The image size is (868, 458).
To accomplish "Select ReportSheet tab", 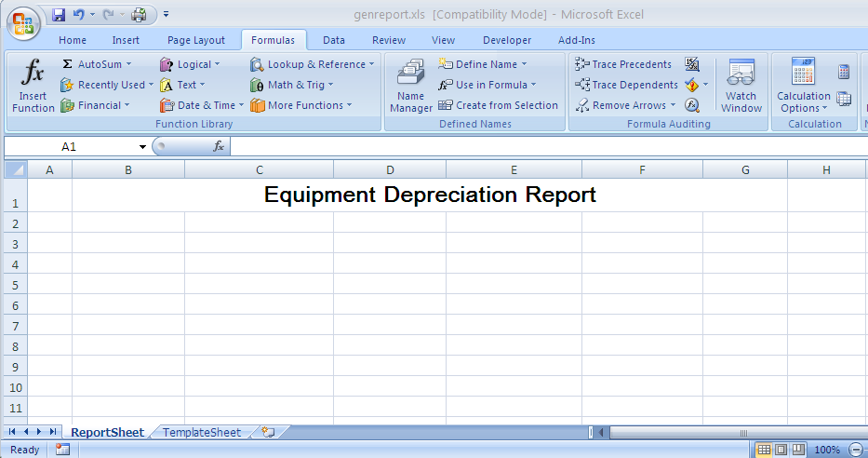I will point(107,433).
